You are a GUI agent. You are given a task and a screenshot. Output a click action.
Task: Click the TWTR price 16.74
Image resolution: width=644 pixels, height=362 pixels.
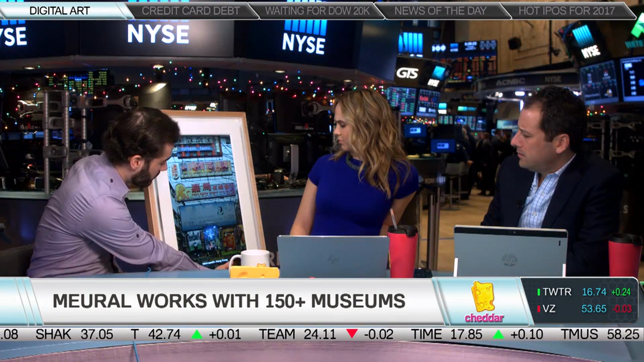pyautogui.click(x=594, y=292)
